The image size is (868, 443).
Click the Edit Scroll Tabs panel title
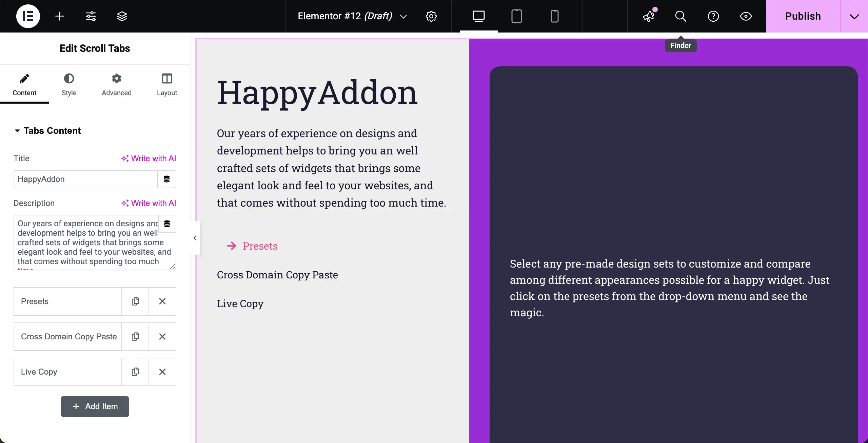[95, 48]
